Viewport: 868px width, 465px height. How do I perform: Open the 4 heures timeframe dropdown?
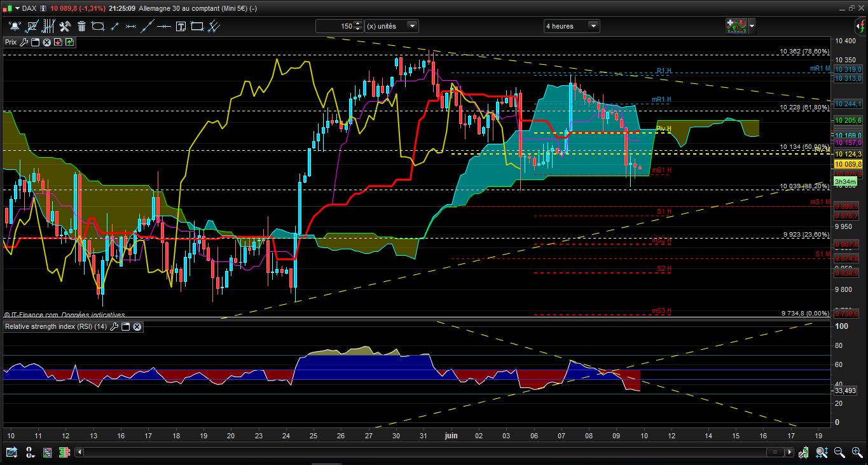click(x=594, y=26)
